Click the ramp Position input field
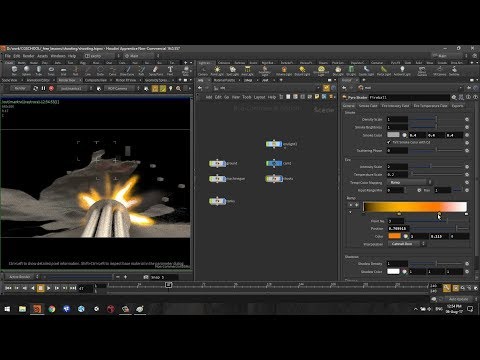The height and width of the screenshot is (360, 480). click(398, 228)
